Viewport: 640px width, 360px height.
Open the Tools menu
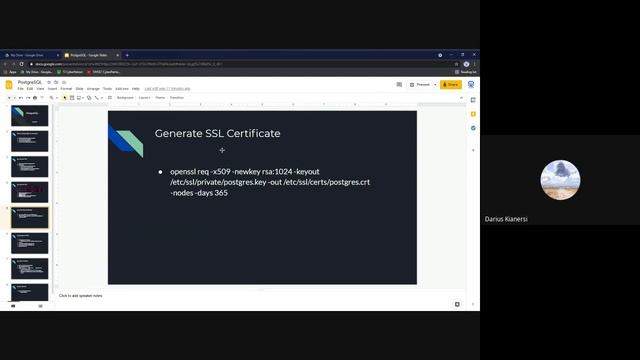point(107,89)
